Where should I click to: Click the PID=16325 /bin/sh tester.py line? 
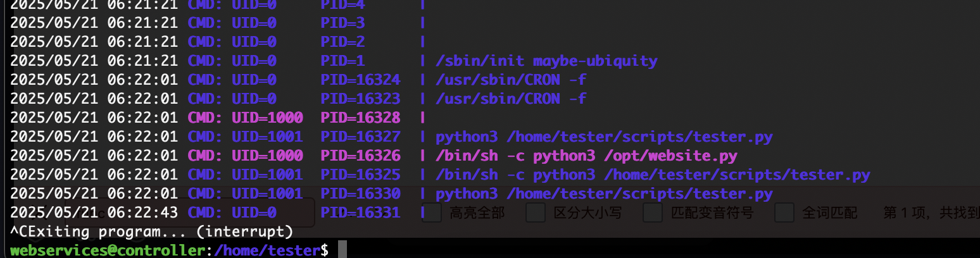440,175
